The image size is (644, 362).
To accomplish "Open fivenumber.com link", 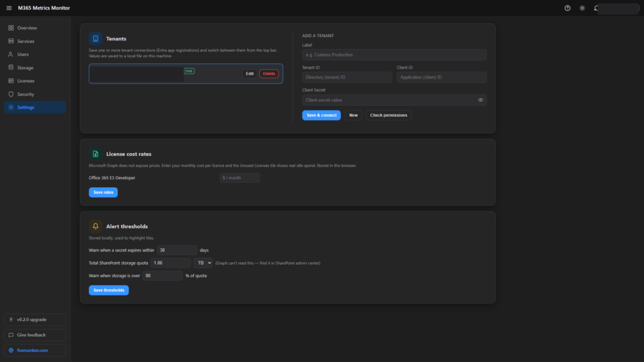I will point(35,350).
